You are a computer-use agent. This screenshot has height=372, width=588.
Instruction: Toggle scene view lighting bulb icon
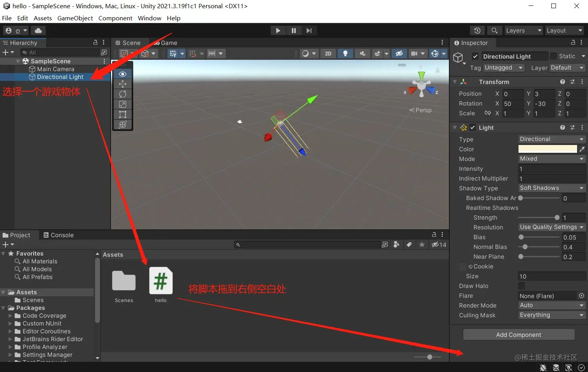click(345, 53)
